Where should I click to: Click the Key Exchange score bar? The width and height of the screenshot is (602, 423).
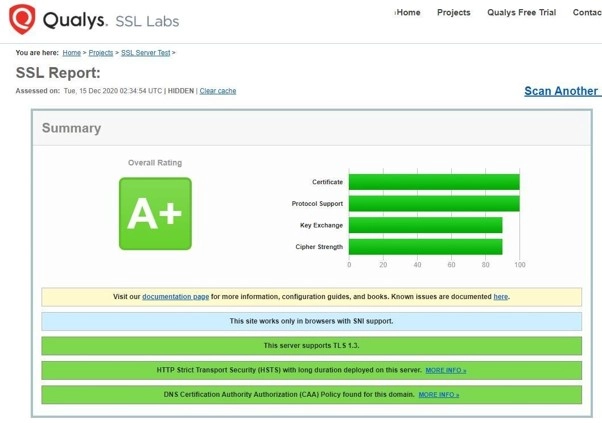click(x=425, y=225)
